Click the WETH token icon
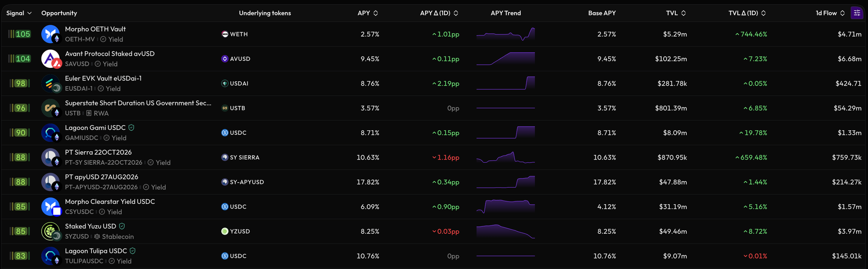 [x=225, y=34]
